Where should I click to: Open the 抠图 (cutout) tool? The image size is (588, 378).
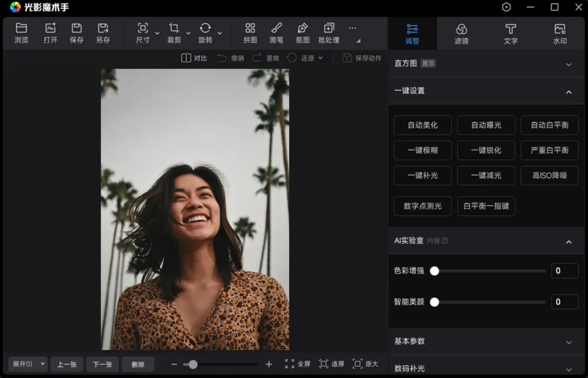pyautogui.click(x=302, y=33)
